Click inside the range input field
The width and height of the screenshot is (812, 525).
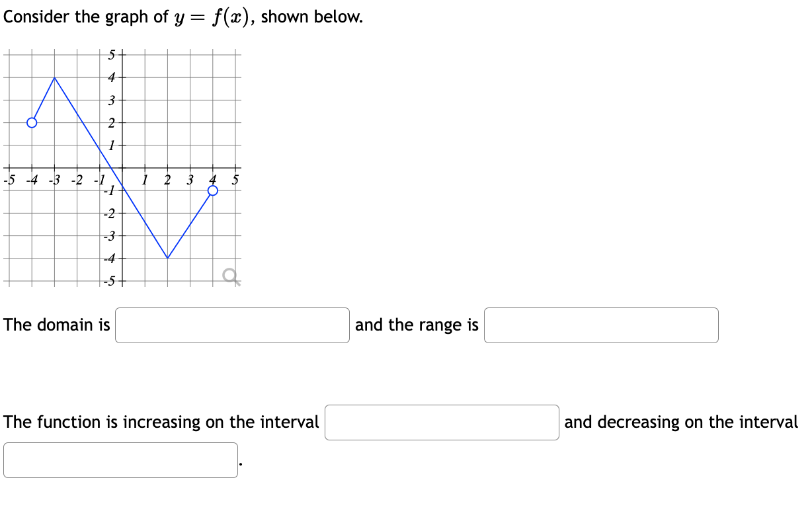click(x=601, y=325)
